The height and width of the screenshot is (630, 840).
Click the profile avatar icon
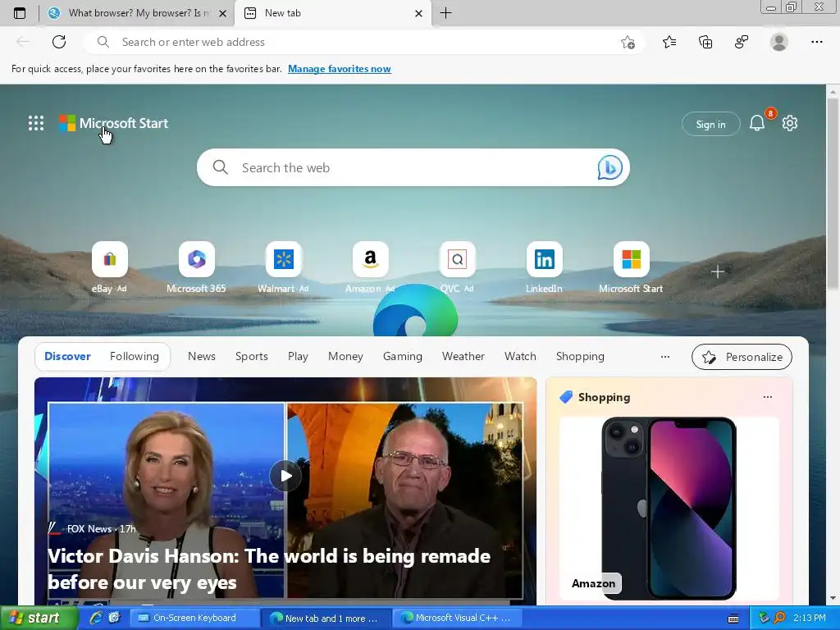coord(779,42)
